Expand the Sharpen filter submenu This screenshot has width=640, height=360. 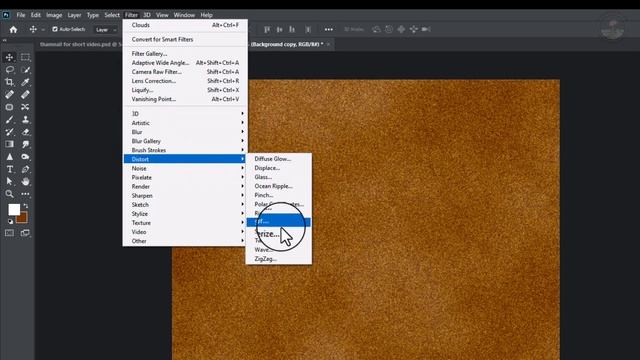point(185,196)
